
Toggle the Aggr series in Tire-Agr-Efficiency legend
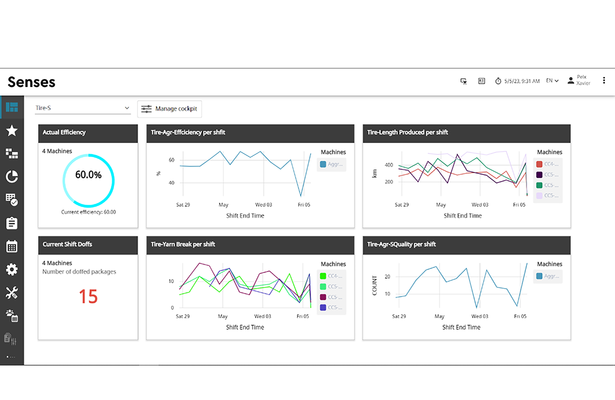[x=333, y=164]
